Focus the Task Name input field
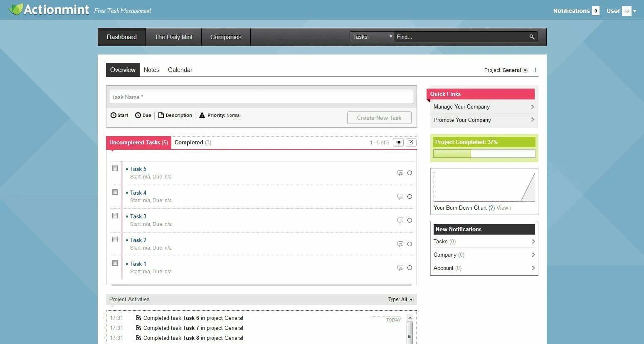Image resolution: width=644 pixels, height=344 pixels. pos(262,97)
